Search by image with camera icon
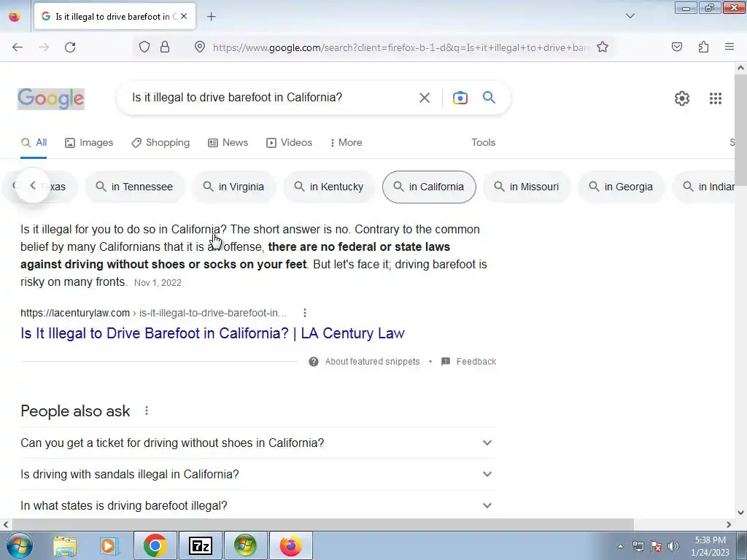The height and width of the screenshot is (560, 747). (460, 98)
